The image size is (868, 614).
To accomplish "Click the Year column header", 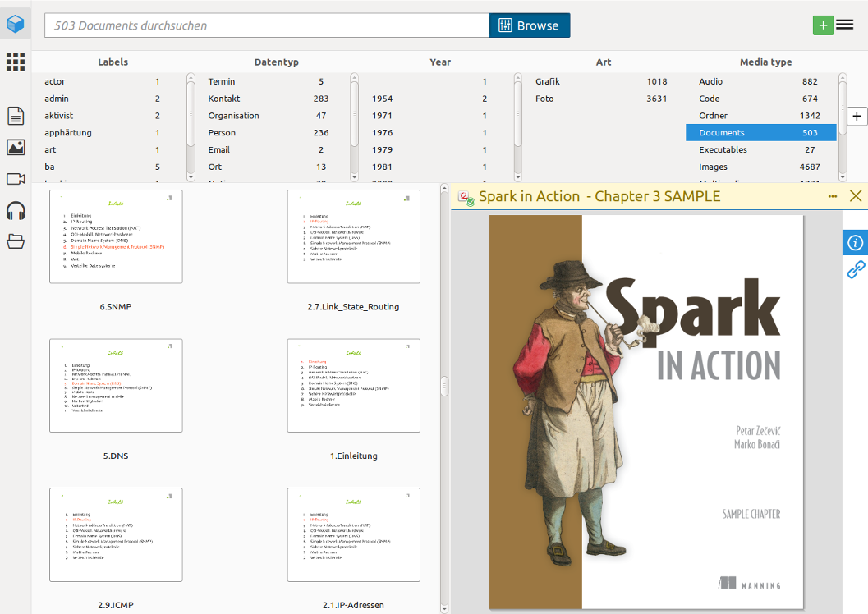I will [440, 62].
